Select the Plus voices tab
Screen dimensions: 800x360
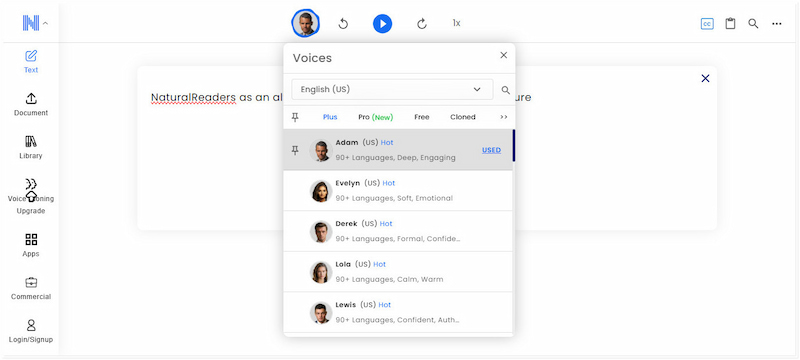[330, 117]
